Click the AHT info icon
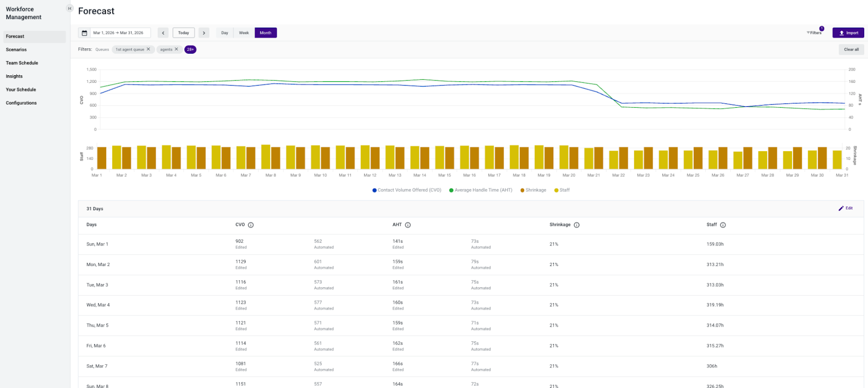868x388 pixels. (407, 225)
